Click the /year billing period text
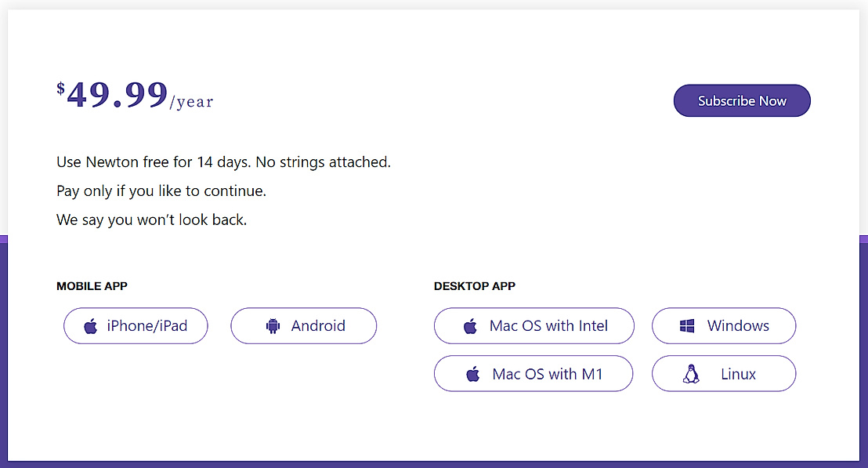Screen dimensions: 868x468 click(192, 102)
